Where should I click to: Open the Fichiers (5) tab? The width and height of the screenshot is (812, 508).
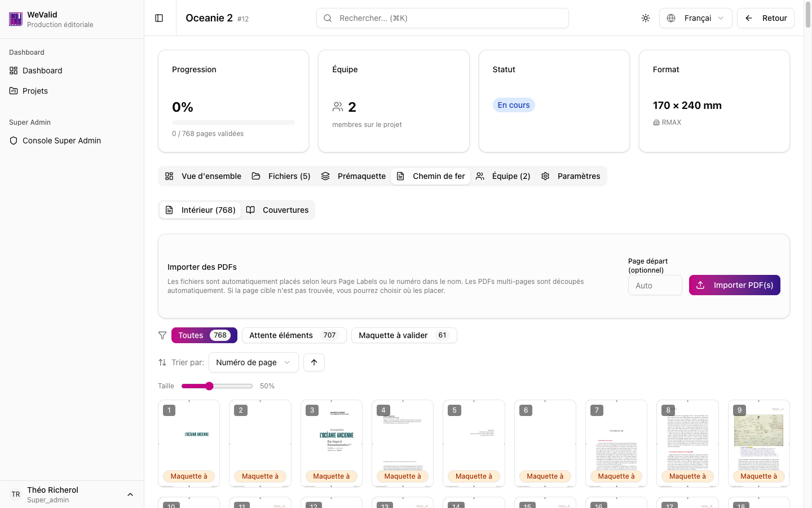[281, 176]
